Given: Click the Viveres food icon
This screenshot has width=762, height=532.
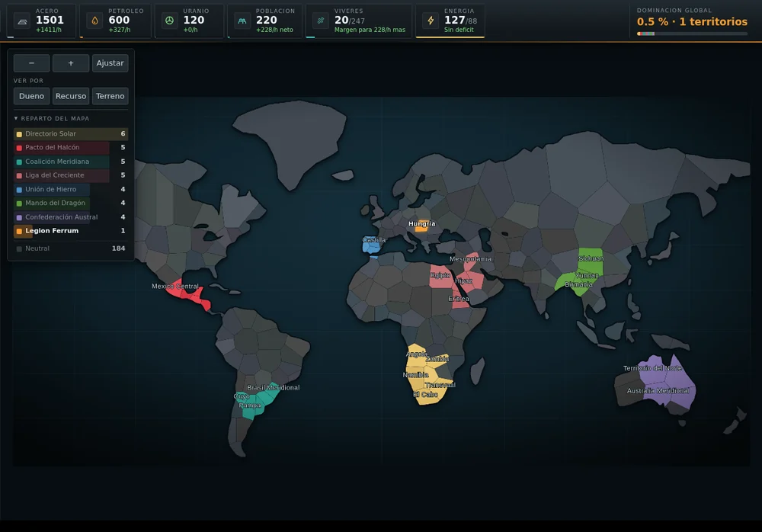Looking at the screenshot, I should click(x=321, y=21).
